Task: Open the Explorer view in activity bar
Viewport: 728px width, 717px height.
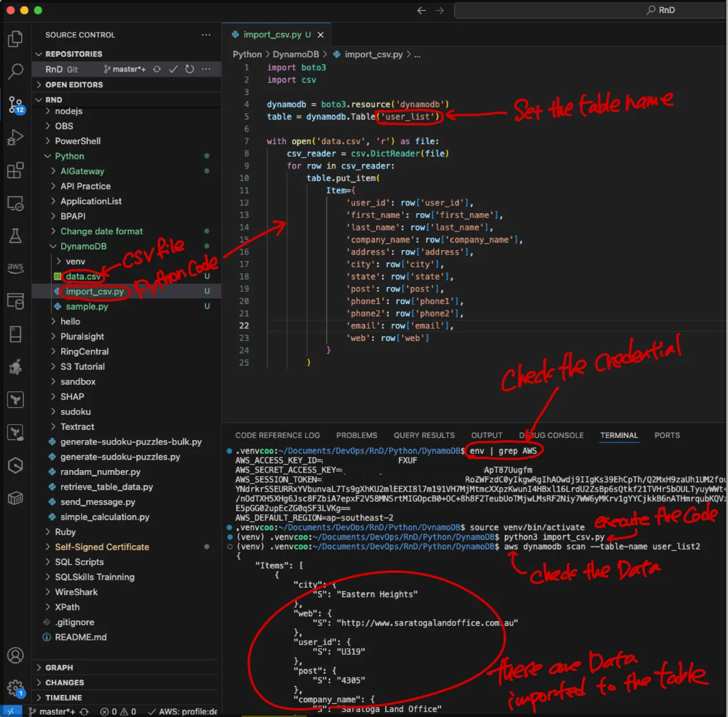Action: tap(15, 39)
